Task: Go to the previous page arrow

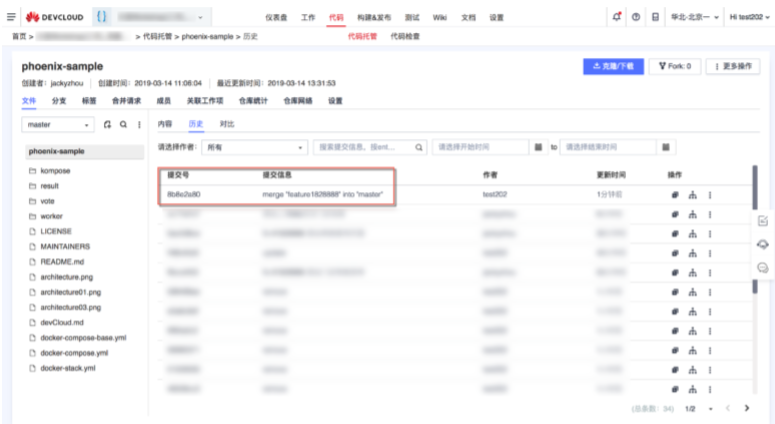Action: pyautogui.click(x=728, y=408)
